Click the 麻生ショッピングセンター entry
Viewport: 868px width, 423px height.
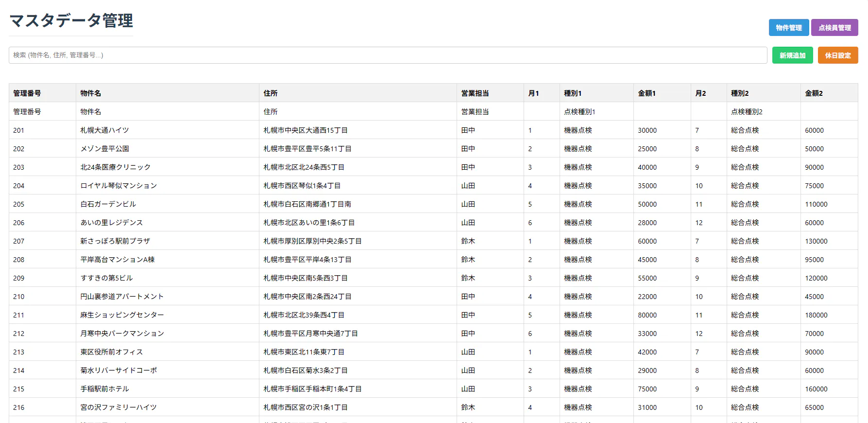(x=122, y=315)
